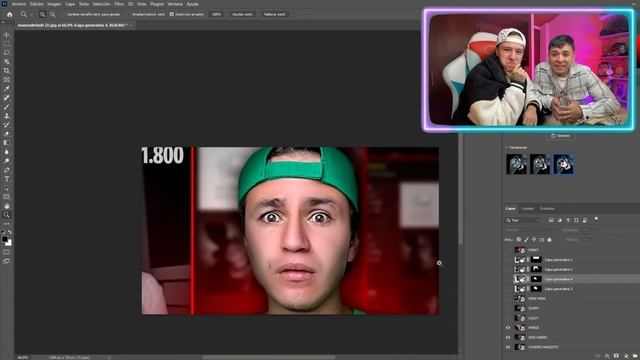Select the History Brush tool
This screenshot has height=360, width=640.
(7, 124)
